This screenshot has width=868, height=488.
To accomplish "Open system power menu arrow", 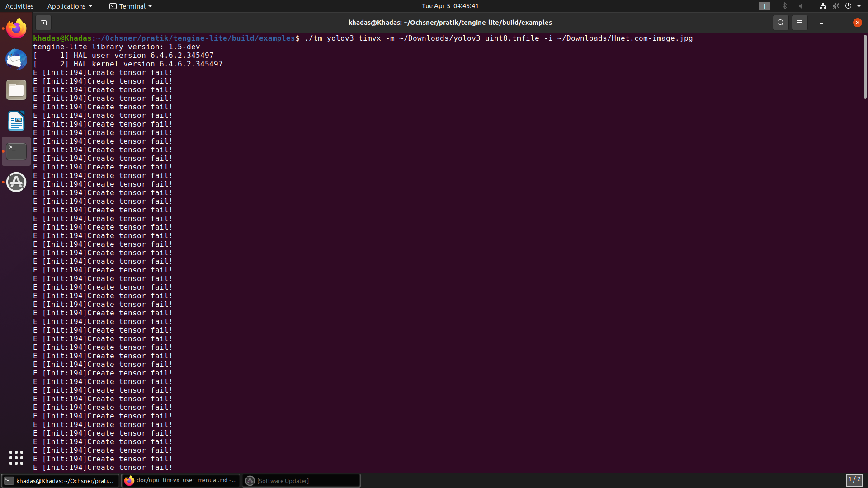I will [x=859, y=6].
